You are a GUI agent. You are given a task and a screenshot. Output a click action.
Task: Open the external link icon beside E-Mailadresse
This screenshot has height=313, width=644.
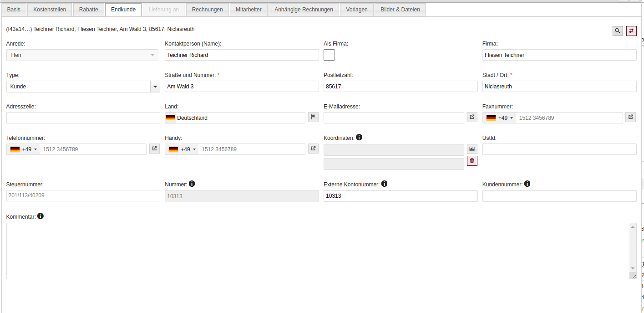click(x=472, y=117)
